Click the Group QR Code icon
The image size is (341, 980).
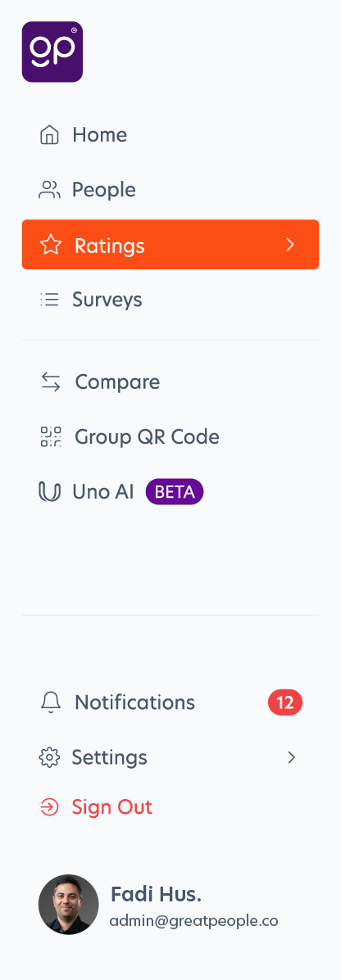(x=51, y=437)
